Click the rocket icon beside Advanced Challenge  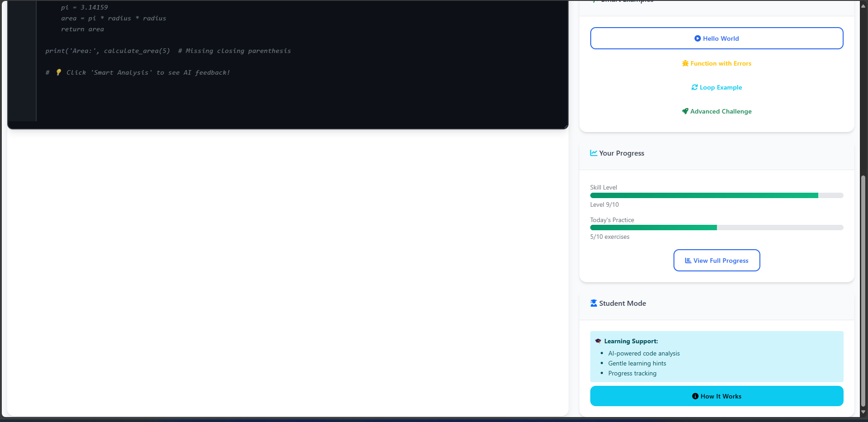pyautogui.click(x=685, y=111)
